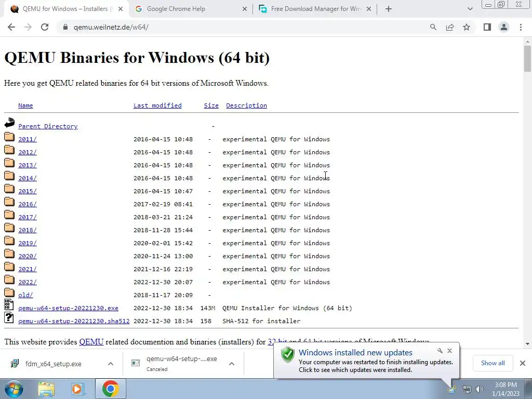Open fdm_x64_setup.exe from downloads bar
This screenshot has width=532, height=399.
pos(54,364)
